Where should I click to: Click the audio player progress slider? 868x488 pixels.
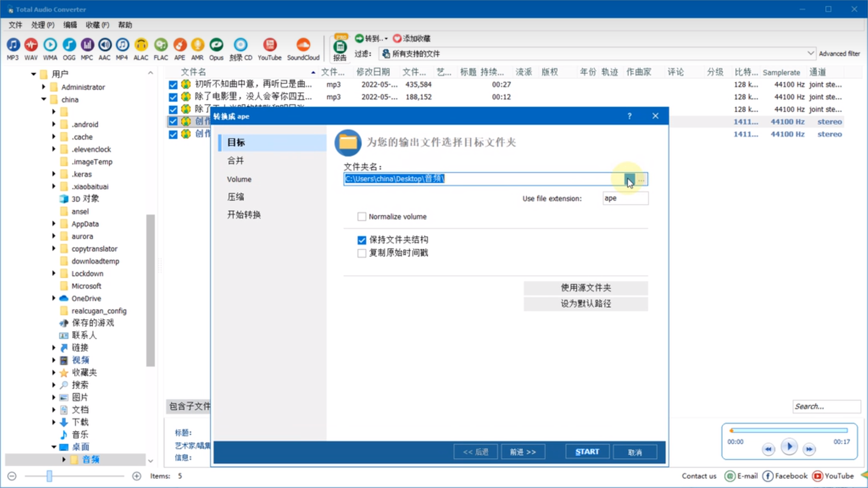(x=789, y=430)
